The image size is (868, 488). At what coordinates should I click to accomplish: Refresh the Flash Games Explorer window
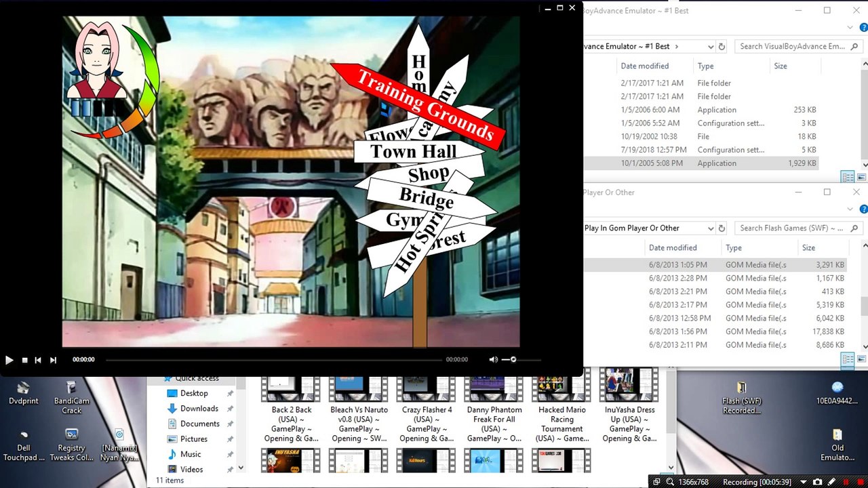pyautogui.click(x=722, y=228)
